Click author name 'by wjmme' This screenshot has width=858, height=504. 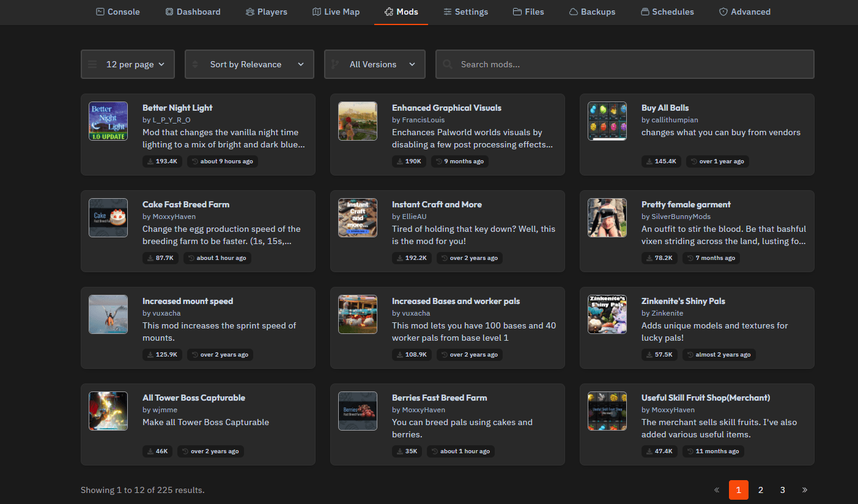click(160, 410)
